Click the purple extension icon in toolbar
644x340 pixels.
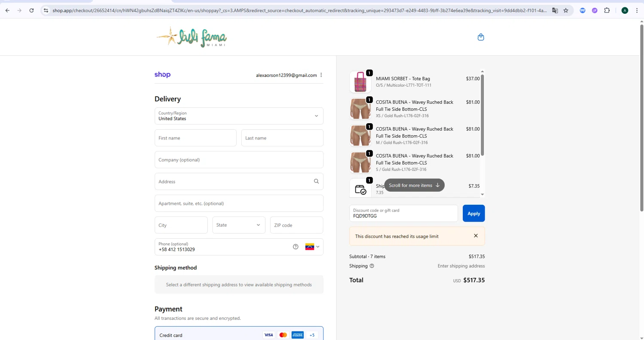pyautogui.click(x=595, y=10)
